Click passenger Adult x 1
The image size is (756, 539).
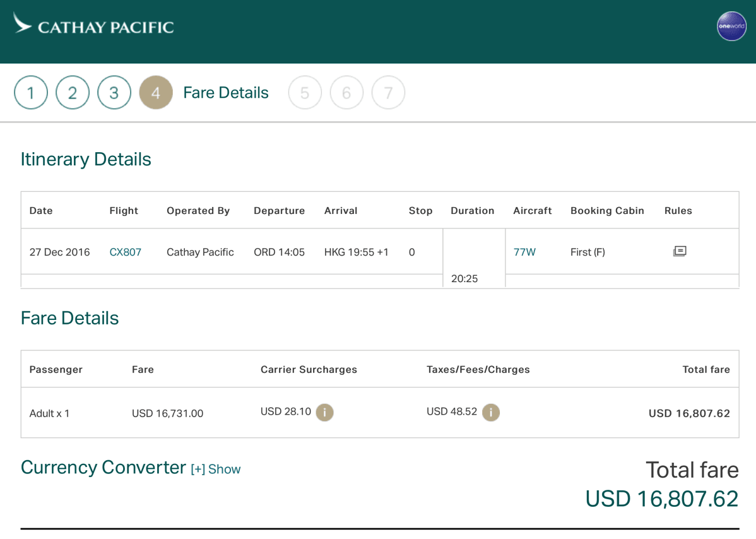[49, 413]
